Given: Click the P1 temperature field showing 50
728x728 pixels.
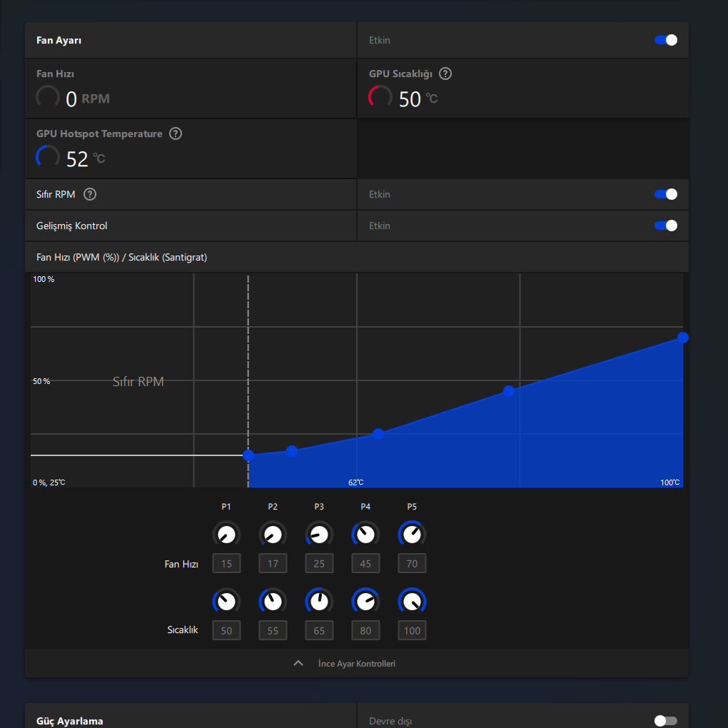Looking at the screenshot, I should 226,630.
